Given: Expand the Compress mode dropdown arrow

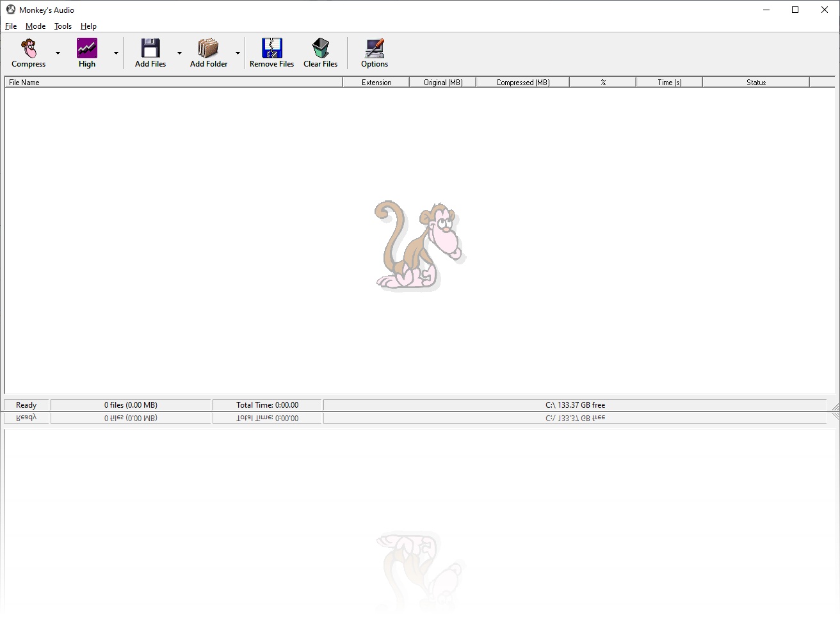Looking at the screenshot, I should (58, 53).
